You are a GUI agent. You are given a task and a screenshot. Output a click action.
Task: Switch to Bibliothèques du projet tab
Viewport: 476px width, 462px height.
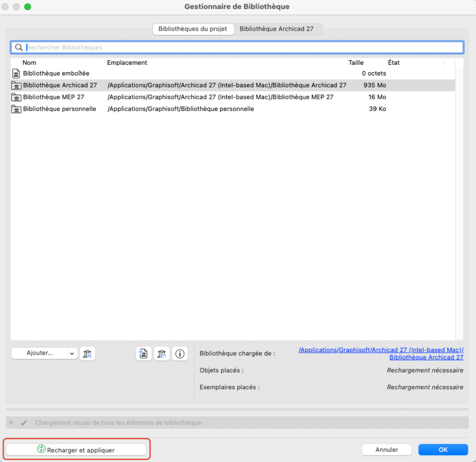click(193, 29)
